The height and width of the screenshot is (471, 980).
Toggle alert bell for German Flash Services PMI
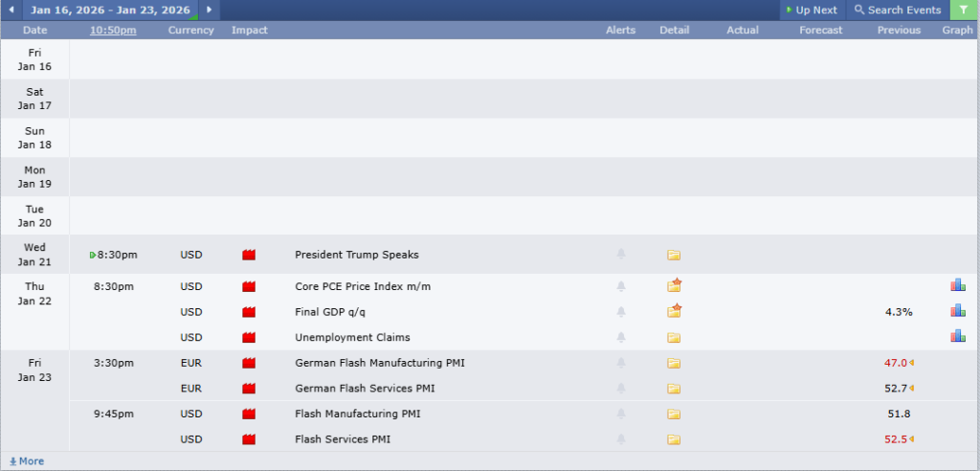621,389
